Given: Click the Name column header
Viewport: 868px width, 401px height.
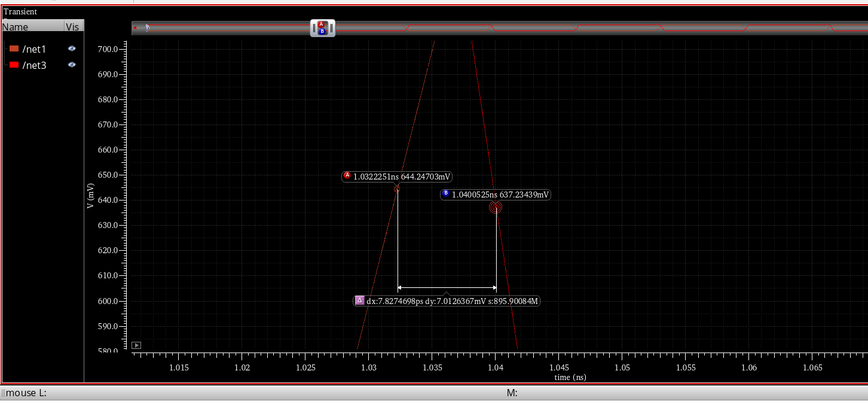Looking at the screenshot, I should (x=16, y=26).
